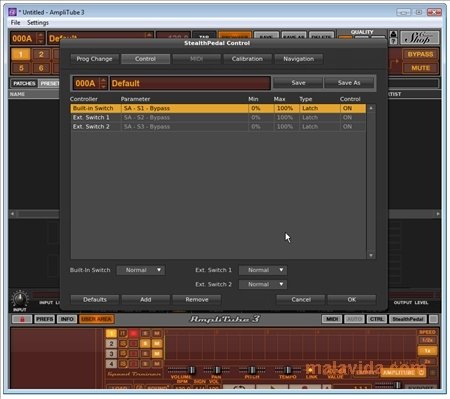Click controller list scroll down arrow
450x399 pixels.
[371, 255]
